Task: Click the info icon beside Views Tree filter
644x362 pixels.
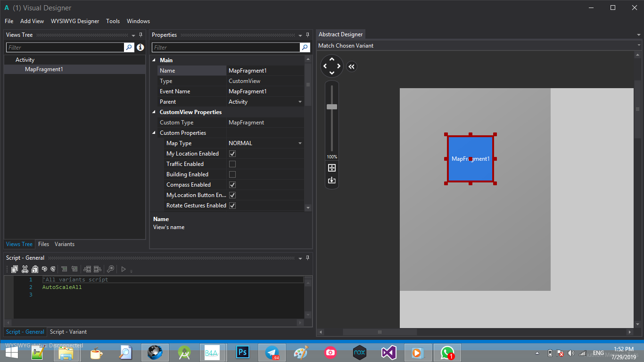Action: [x=140, y=48]
